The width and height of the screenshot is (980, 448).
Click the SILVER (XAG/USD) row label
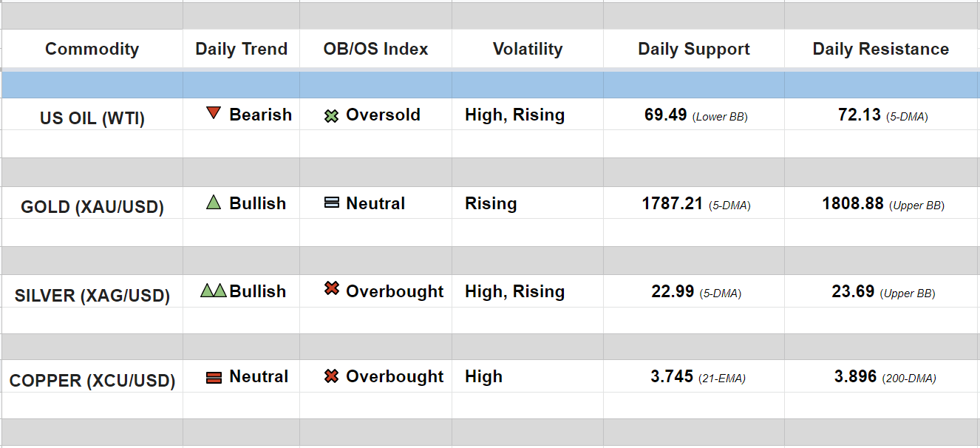pyautogui.click(x=92, y=296)
